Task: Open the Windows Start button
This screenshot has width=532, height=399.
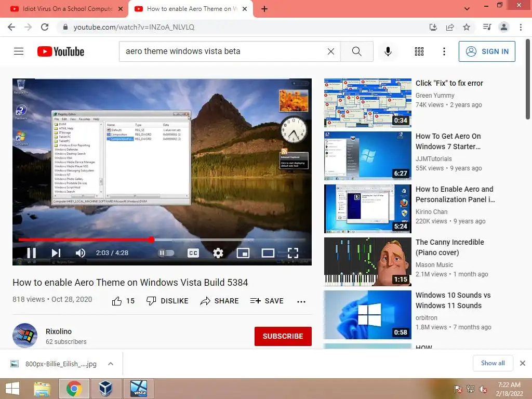Action: click(x=12, y=389)
